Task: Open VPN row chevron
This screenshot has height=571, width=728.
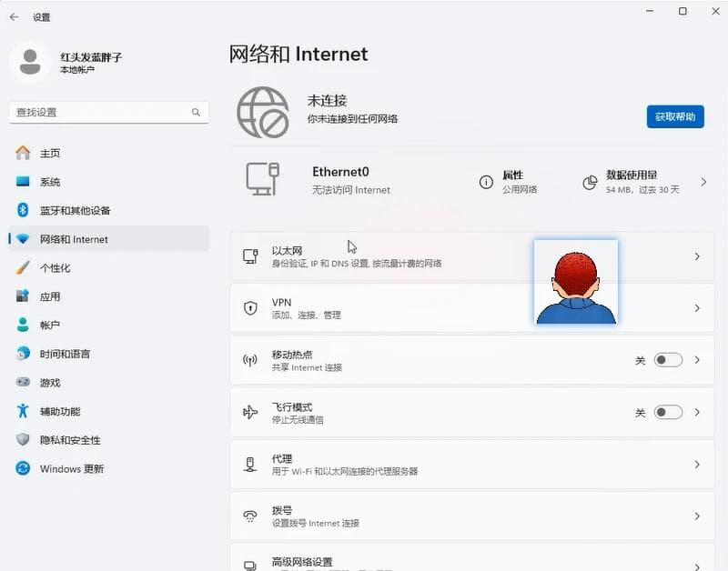Action: (x=697, y=308)
